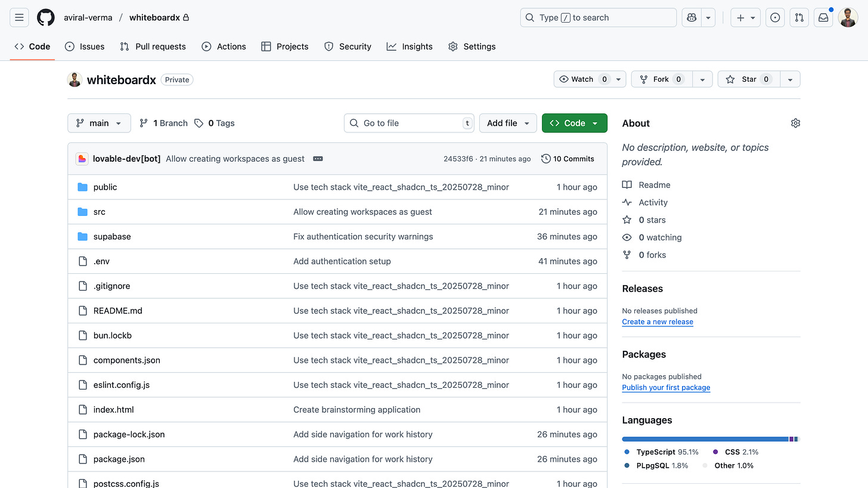Click the About settings gear icon
Image resolution: width=868 pixels, height=488 pixels.
(x=795, y=123)
